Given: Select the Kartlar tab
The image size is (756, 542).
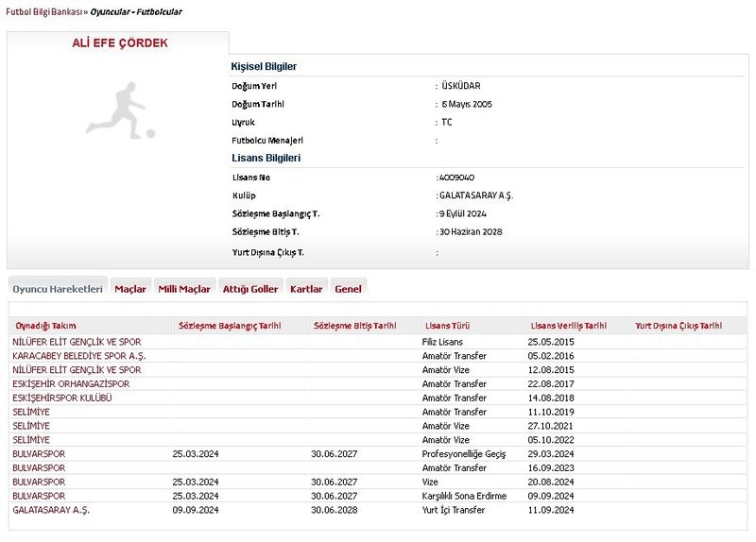Looking at the screenshot, I should click(x=306, y=289).
